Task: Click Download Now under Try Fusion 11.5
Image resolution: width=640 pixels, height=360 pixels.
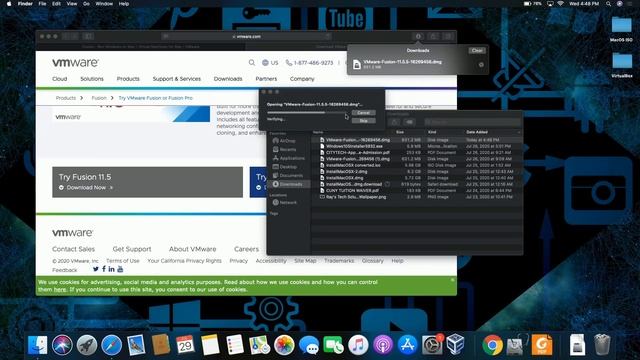Action: pos(87,188)
